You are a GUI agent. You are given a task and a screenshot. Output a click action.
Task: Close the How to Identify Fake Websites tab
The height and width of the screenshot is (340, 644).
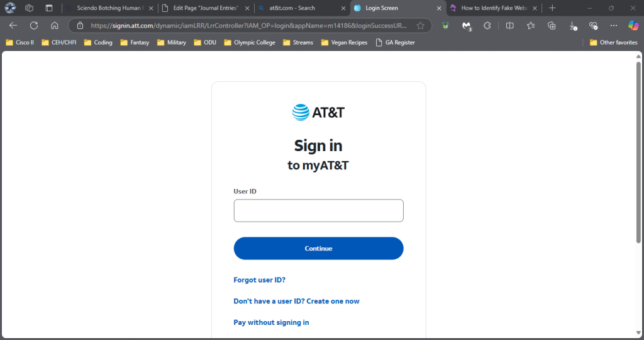535,8
